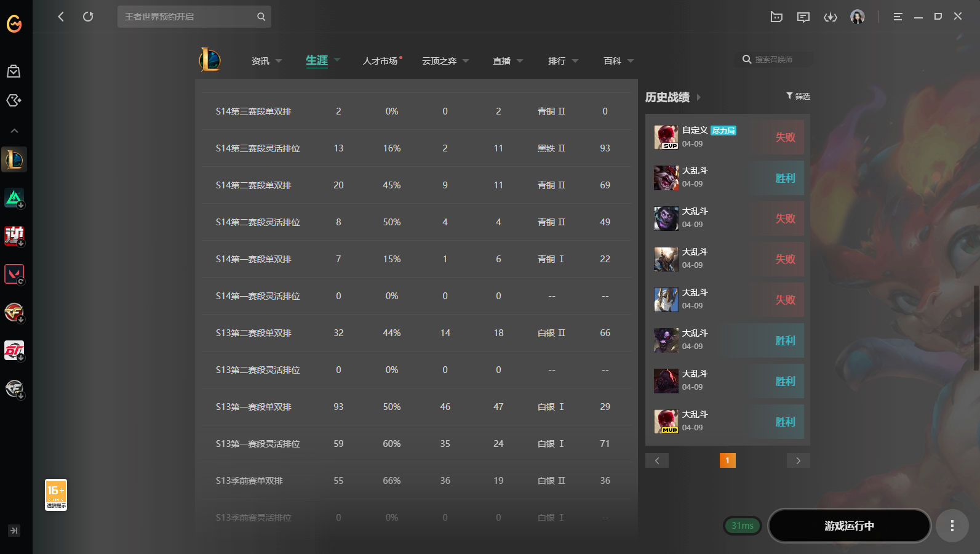Open the live folder icon in title bar

pyautogui.click(x=776, y=17)
